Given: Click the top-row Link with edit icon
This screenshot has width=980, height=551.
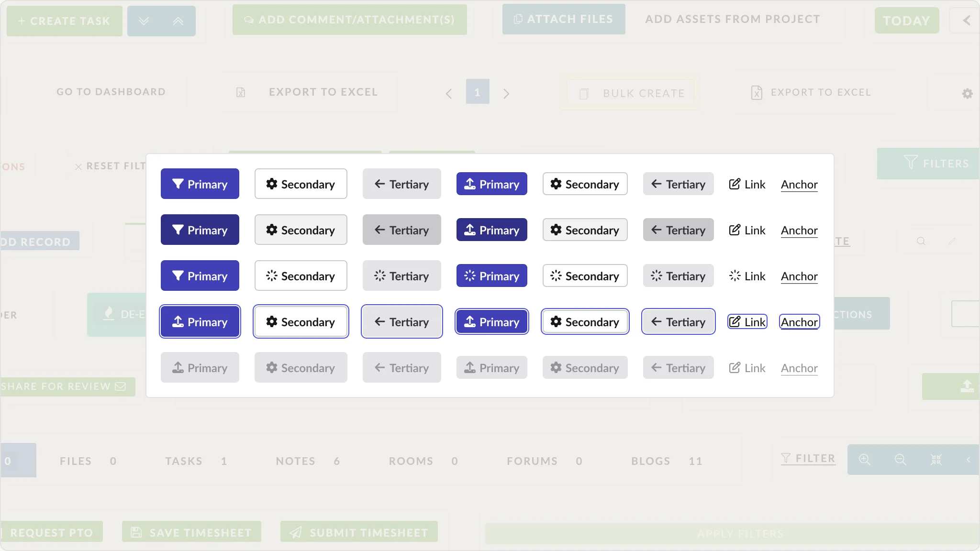Looking at the screenshot, I should pyautogui.click(x=747, y=184).
